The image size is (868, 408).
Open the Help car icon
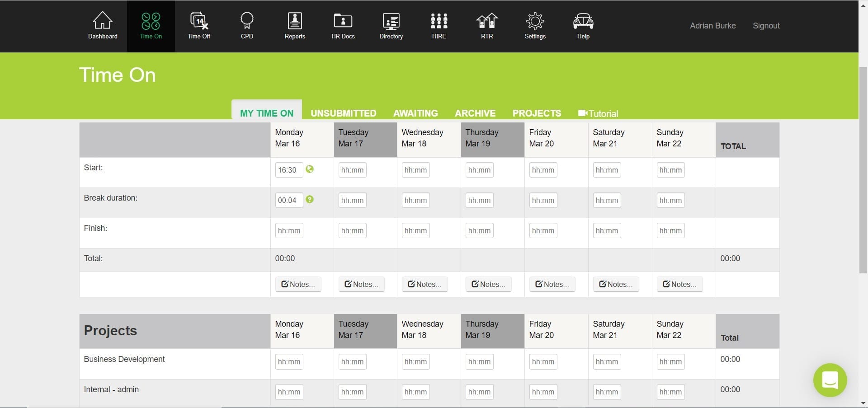(x=583, y=21)
